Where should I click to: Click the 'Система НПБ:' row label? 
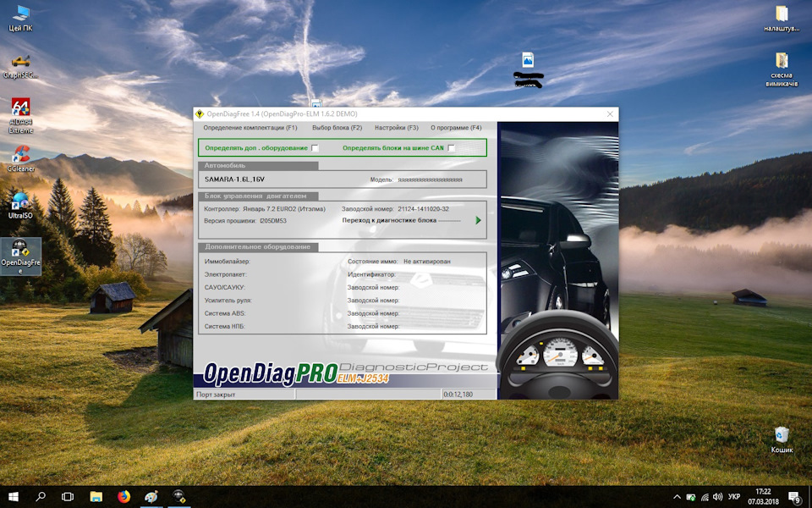click(x=224, y=327)
